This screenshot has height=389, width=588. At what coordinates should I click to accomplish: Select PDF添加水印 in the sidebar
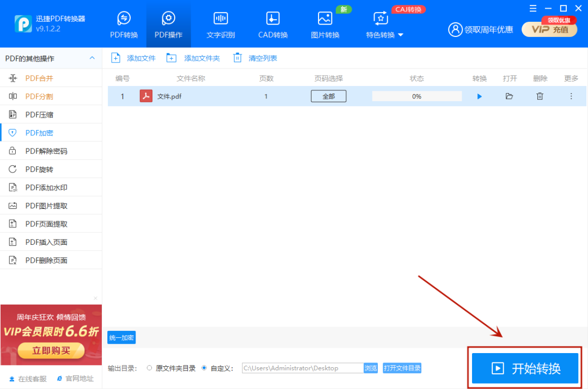click(x=51, y=187)
